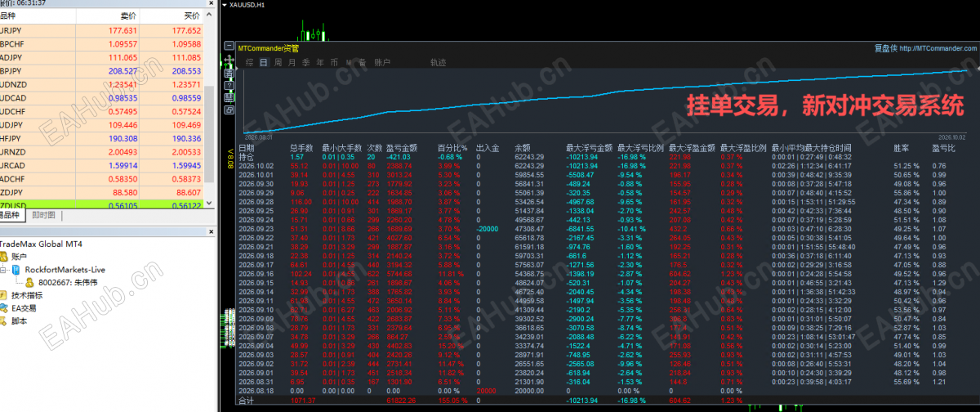Click buy price 208.553 in Market Watch
The height and width of the screenshot is (412, 980).
(187, 71)
